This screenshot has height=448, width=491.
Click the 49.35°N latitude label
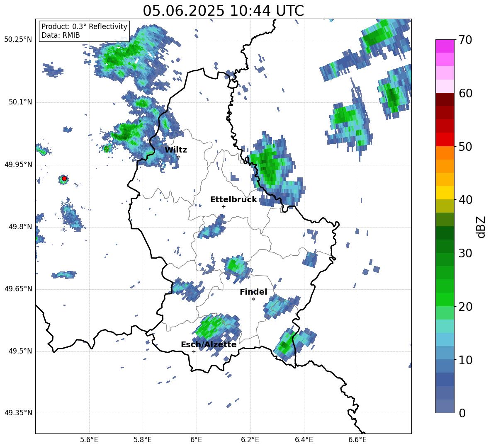click(18, 413)
